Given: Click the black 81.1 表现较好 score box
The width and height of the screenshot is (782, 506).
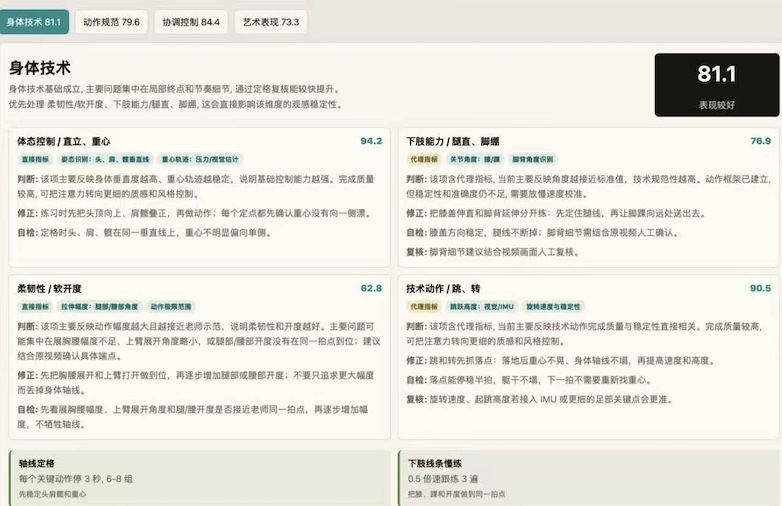Looking at the screenshot, I should point(717,85).
